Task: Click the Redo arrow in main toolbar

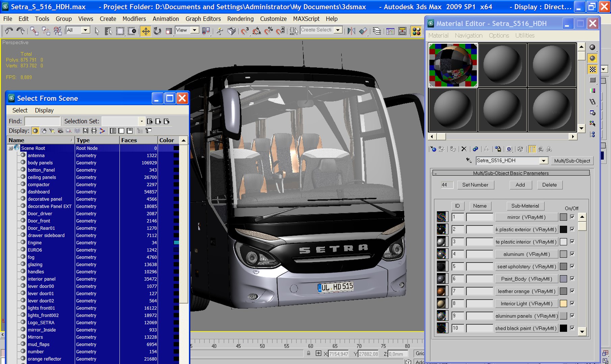Action: [21, 31]
